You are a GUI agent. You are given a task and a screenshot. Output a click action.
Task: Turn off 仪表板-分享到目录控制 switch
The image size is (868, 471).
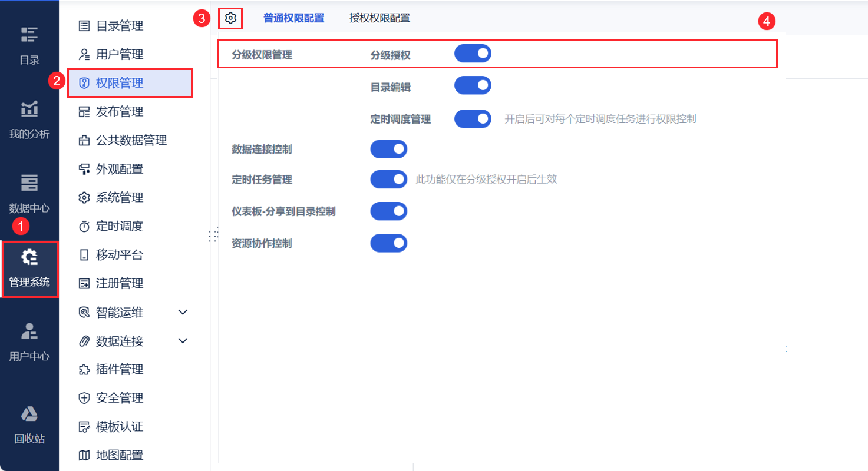[x=388, y=211]
